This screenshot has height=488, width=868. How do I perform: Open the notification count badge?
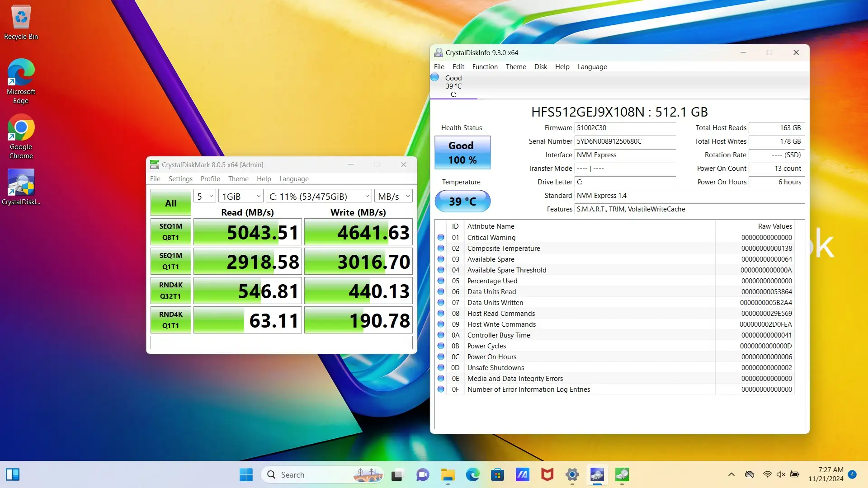[x=852, y=474]
